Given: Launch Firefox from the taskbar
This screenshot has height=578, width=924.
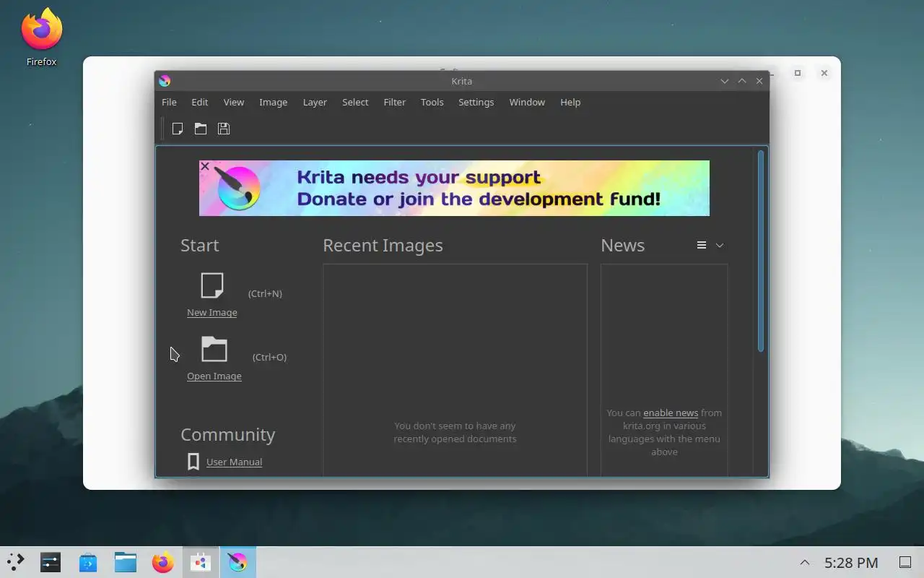Looking at the screenshot, I should pos(163,562).
